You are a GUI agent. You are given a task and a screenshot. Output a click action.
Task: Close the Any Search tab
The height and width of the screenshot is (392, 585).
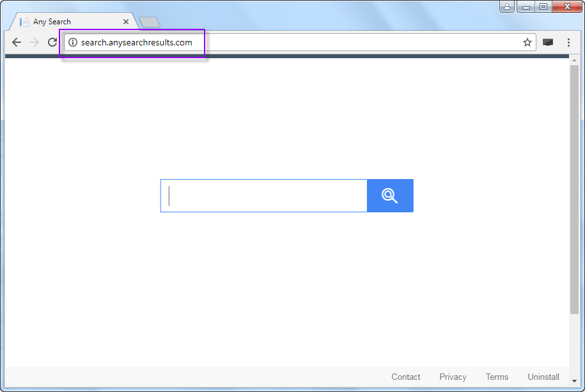(x=126, y=22)
